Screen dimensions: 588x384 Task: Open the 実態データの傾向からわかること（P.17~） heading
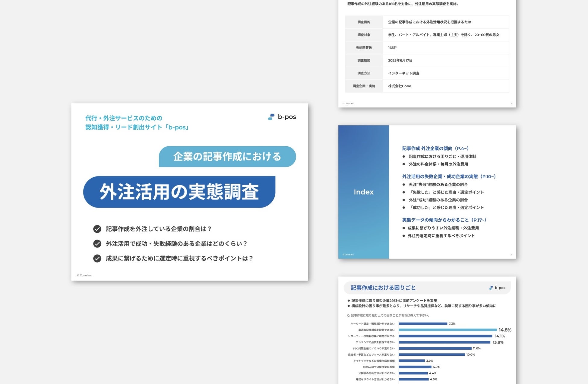click(x=444, y=220)
